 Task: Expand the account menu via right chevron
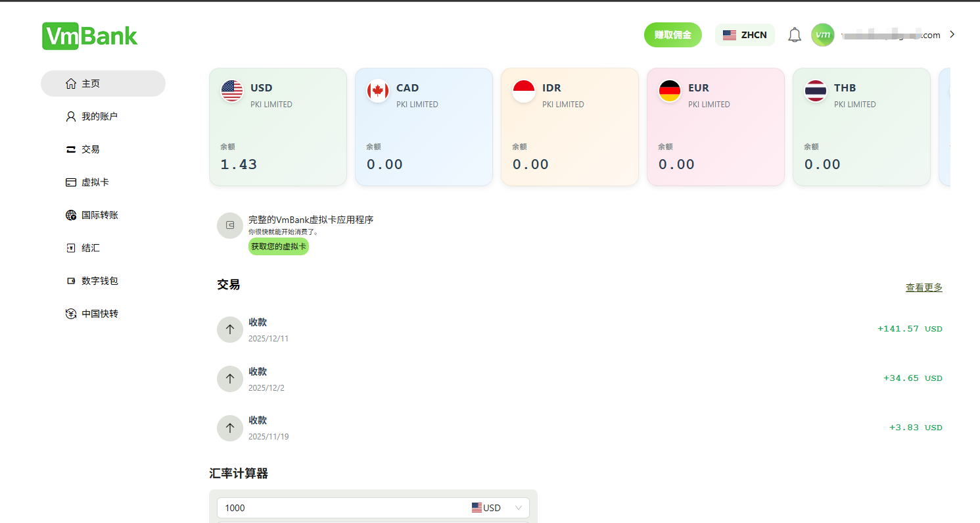tap(952, 34)
